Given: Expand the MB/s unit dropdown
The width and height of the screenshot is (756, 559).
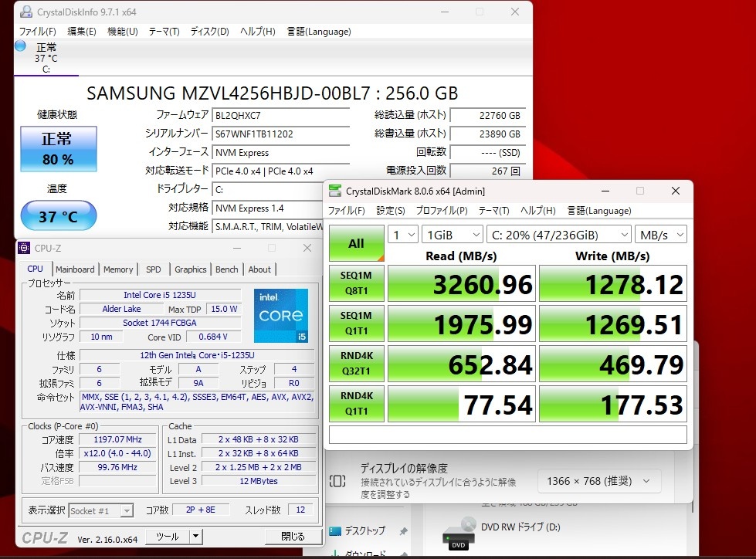Looking at the screenshot, I should tap(661, 235).
